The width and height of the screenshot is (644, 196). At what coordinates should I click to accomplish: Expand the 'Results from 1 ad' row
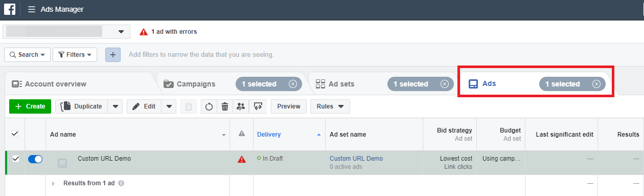click(53, 183)
